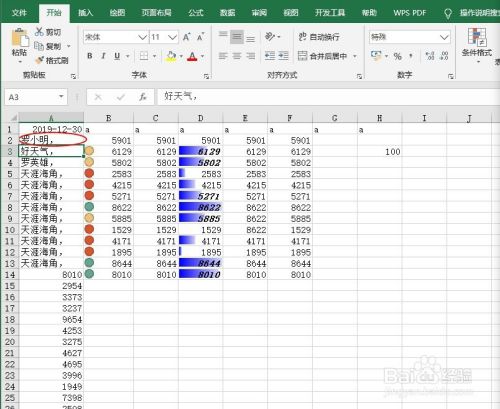The image size is (500, 409).
Task: Click the Name Box showing A3
Action: click(31, 97)
